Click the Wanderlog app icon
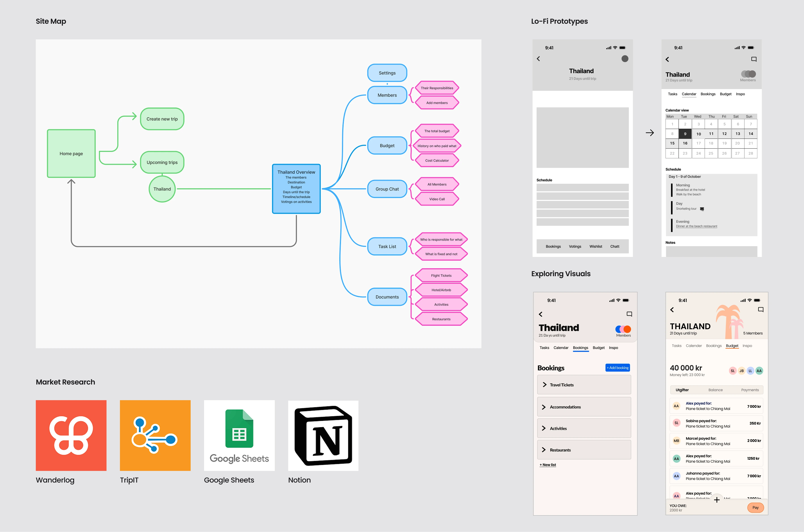804x532 pixels. [x=71, y=435]
